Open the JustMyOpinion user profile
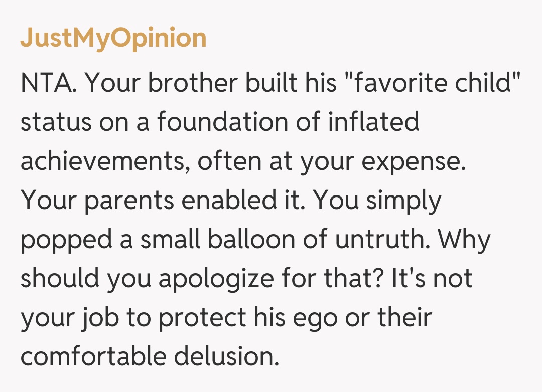The width and height of the screenshot is (542, 392). pyautogui.click(x=113, y=38)
